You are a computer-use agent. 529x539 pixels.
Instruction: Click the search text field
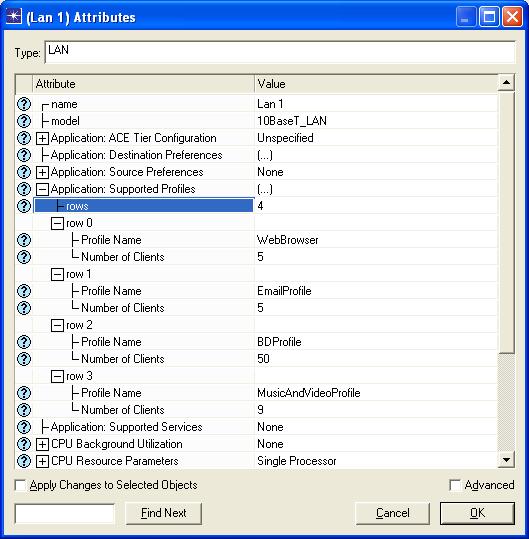click(65, 513)
